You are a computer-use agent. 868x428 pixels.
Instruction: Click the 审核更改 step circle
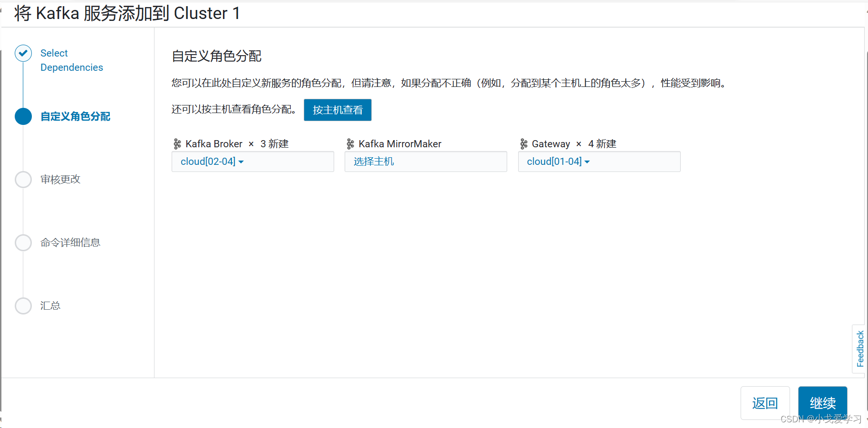(23, 180)
